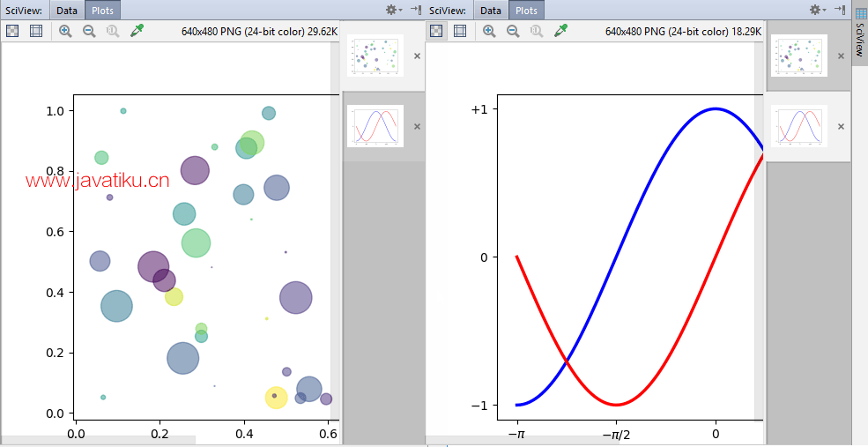Zoom out on the scatter plot image
The height and width of the screenshot is (447, 868).
point(89,31)
